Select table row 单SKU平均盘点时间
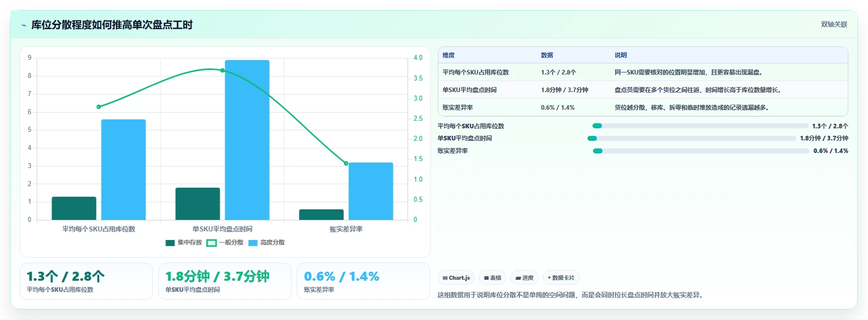 643,90
